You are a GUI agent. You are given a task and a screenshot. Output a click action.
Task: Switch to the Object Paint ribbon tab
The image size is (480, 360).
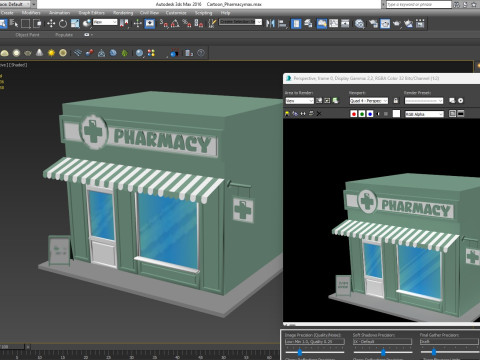(27, 35)
